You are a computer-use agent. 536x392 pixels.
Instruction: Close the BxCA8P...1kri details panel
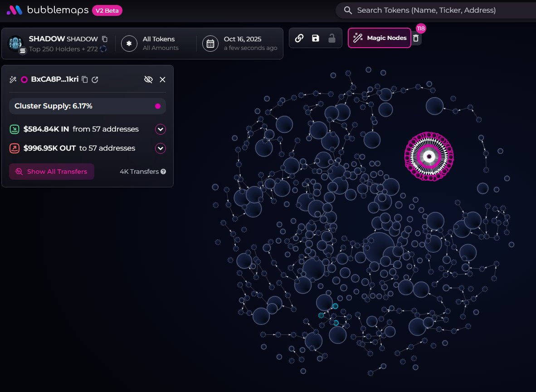pos(162,79)
